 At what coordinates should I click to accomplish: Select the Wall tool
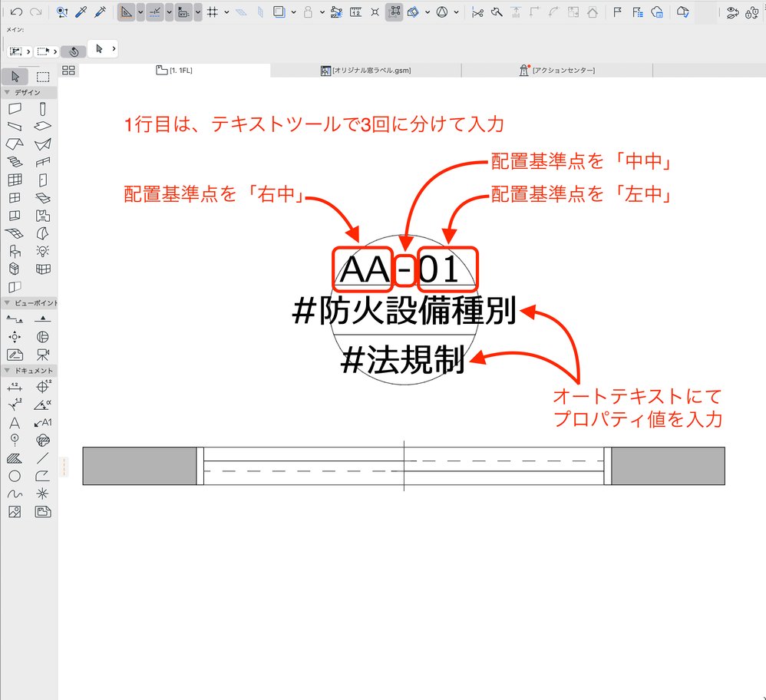[x=15, y=108]
